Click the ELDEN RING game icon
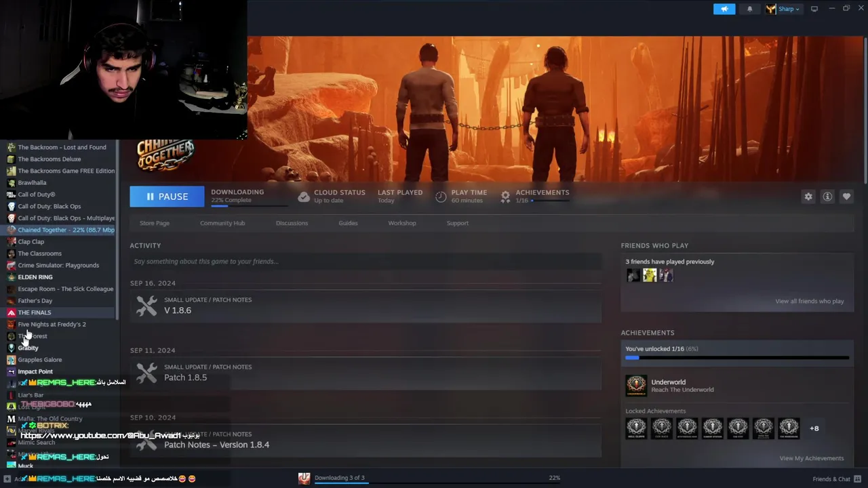Screen dimensions: 868x488 tap(11, 277)
